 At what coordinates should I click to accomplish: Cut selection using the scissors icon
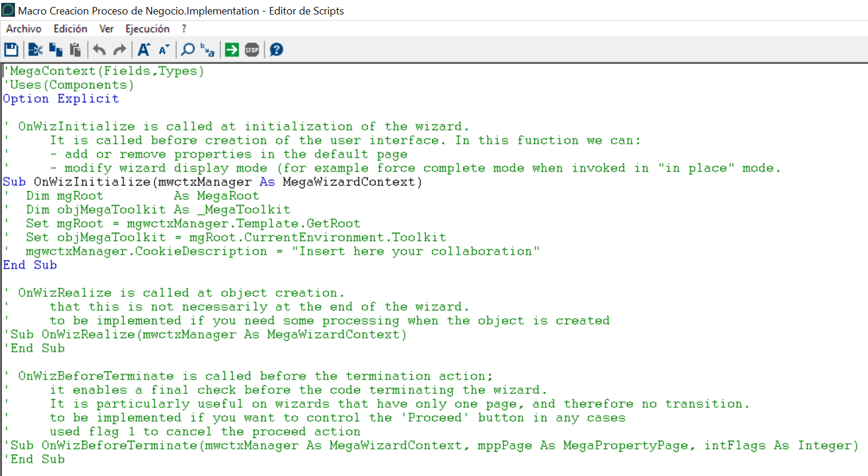point(35,50)
